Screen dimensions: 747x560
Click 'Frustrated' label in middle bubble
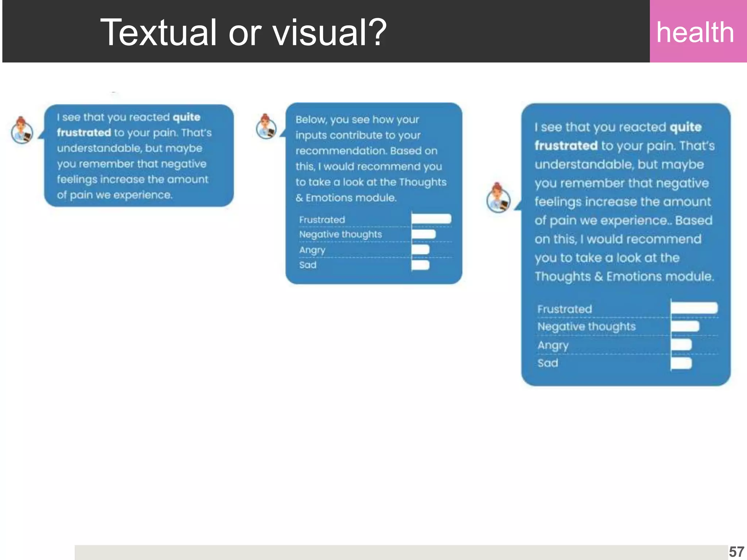coord(322,219)
